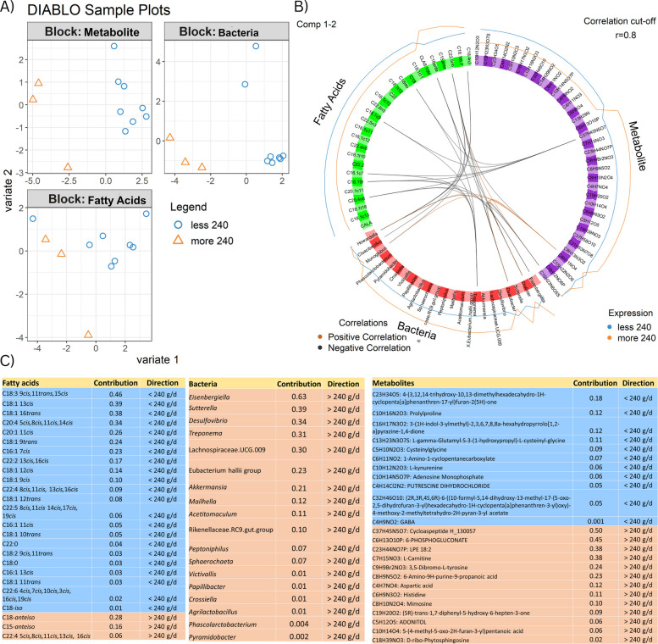Select the Block: Fatty Acids panel header

[x=90, y=199]
